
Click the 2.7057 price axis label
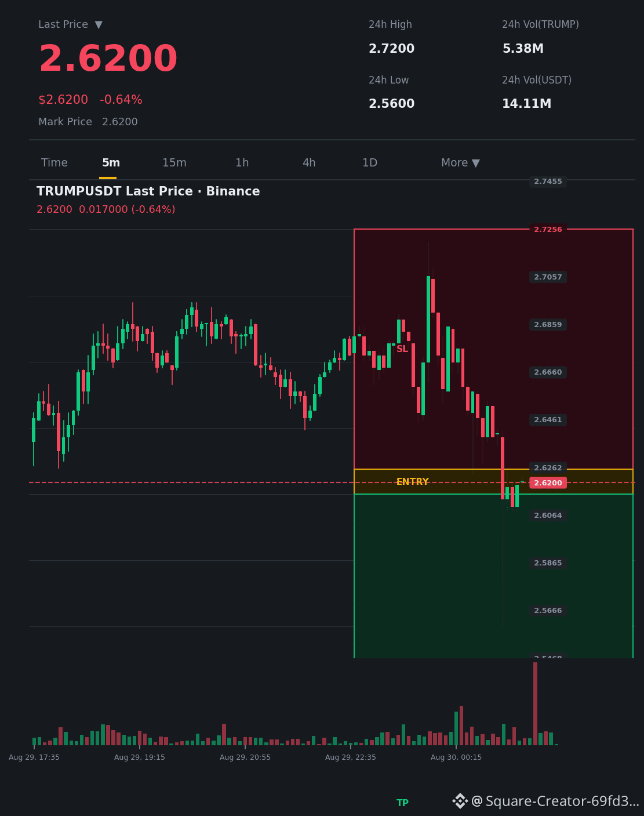(x=548, y=277)
